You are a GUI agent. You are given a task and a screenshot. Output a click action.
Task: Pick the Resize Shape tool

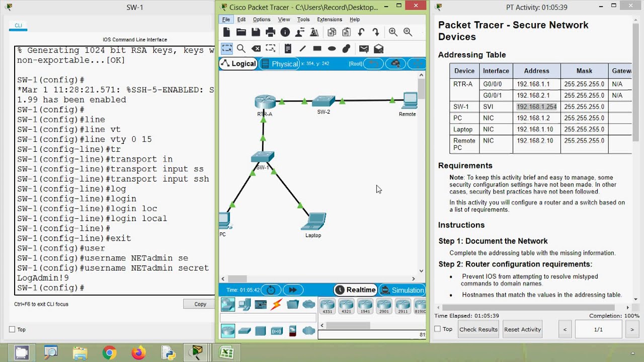271,49
